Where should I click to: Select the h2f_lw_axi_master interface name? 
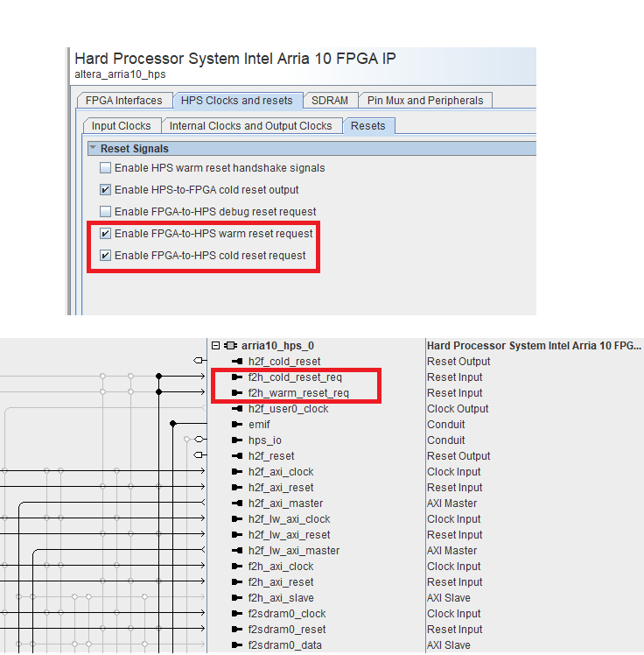(x=294, y=551)
